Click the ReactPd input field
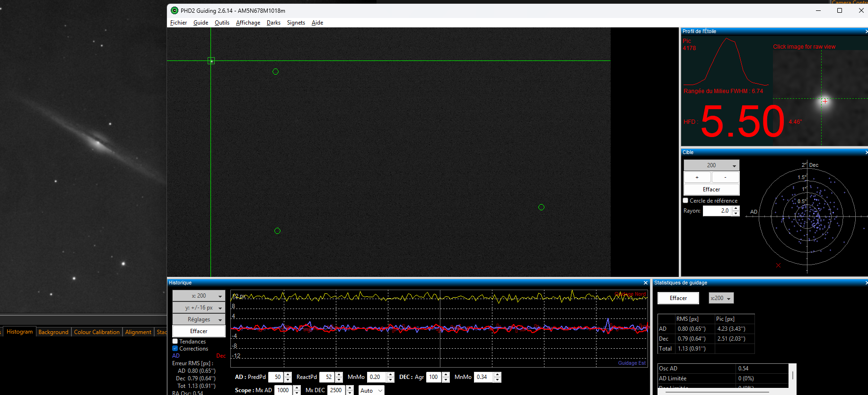The height and width of the screenshot is (395, 868). pos(327,377)
